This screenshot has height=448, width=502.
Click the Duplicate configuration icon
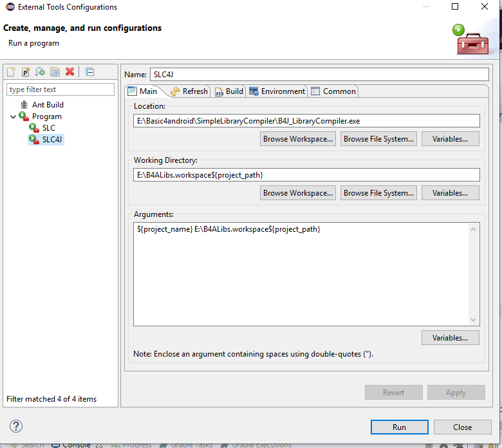[x=55, y=72]
